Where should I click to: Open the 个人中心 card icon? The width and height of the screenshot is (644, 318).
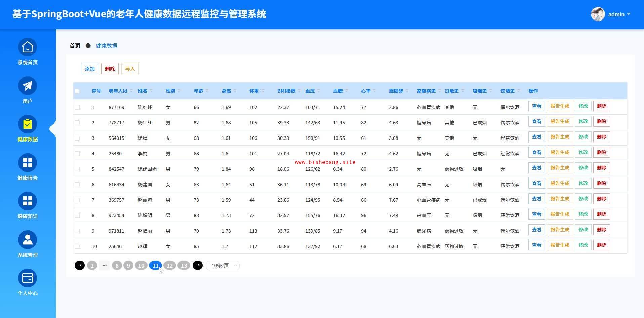click(28, 278)
